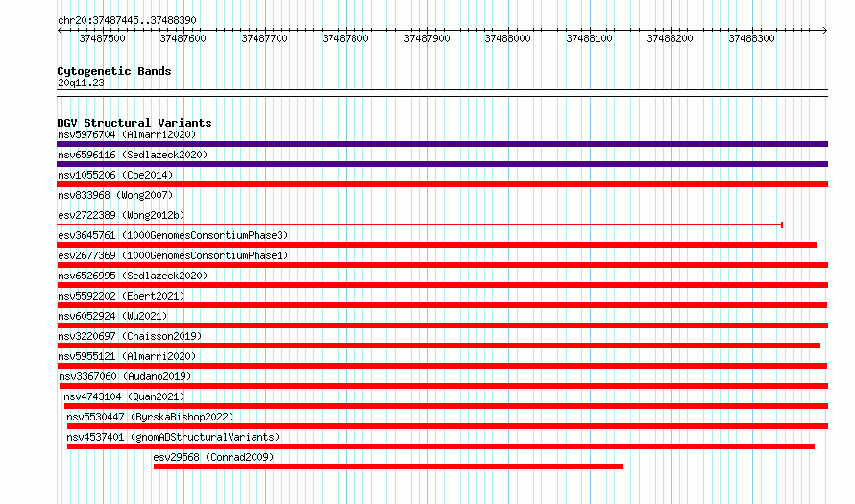Click the nsv6526995 red variant bar

[x=442, y=285]
